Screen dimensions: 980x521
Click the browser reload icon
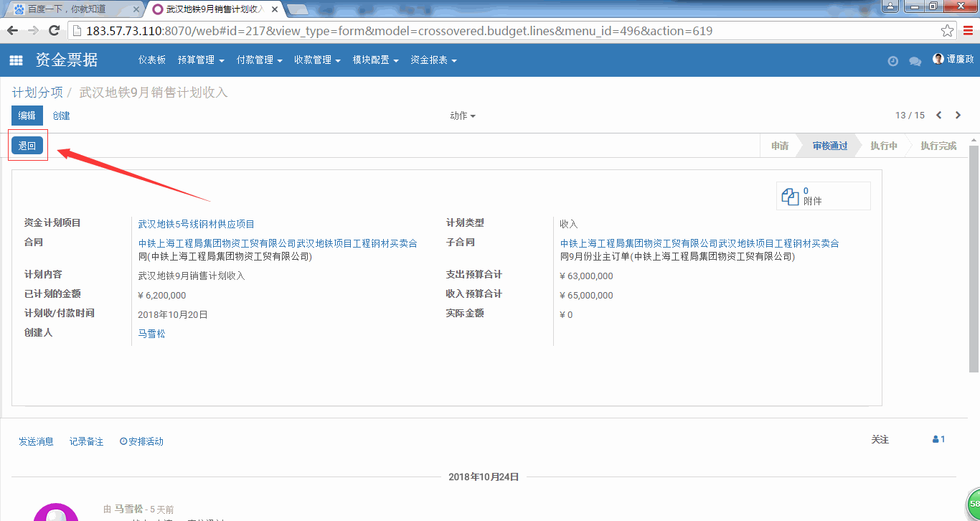[54, 31]
